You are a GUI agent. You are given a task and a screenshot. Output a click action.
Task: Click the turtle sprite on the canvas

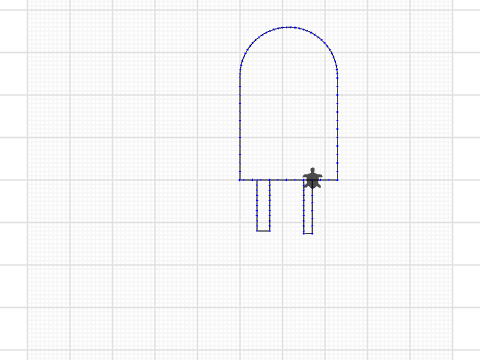[x=312, y=178]
